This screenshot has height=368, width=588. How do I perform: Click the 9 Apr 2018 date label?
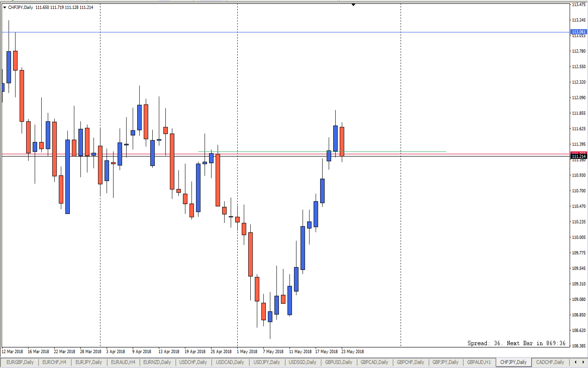(141, 352)
